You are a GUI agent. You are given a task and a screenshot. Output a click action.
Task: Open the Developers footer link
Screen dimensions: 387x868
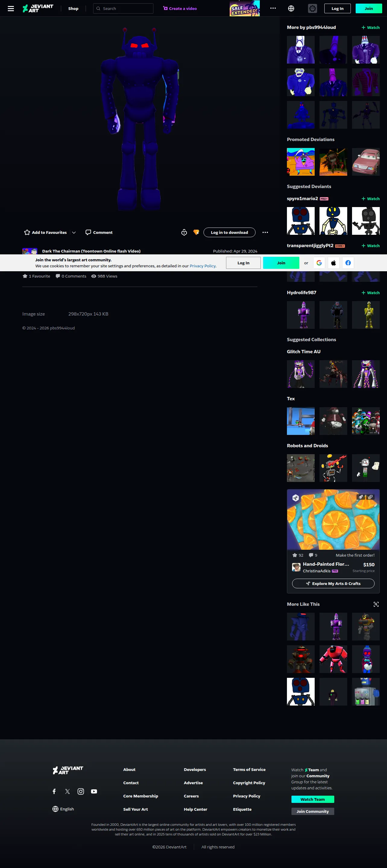pos(195,770)
